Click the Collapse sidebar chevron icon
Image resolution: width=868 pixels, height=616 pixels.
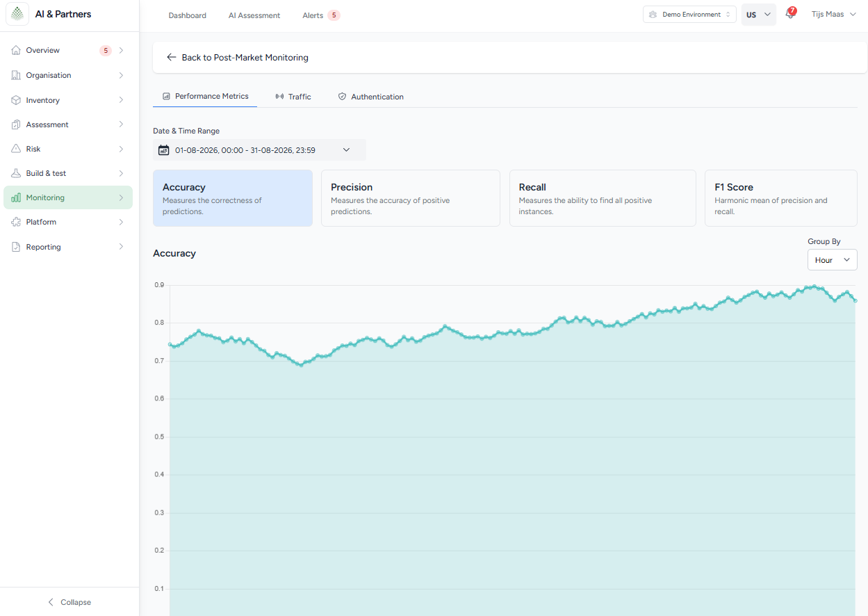point(50,602)
